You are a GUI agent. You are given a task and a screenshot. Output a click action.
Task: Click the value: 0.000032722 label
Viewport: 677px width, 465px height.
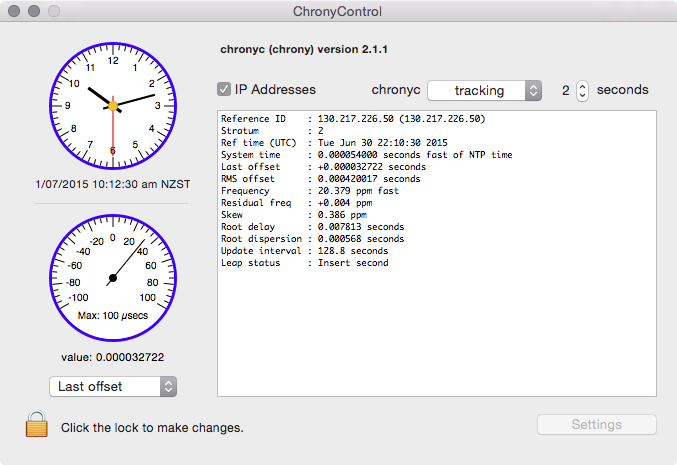[113, 357]
